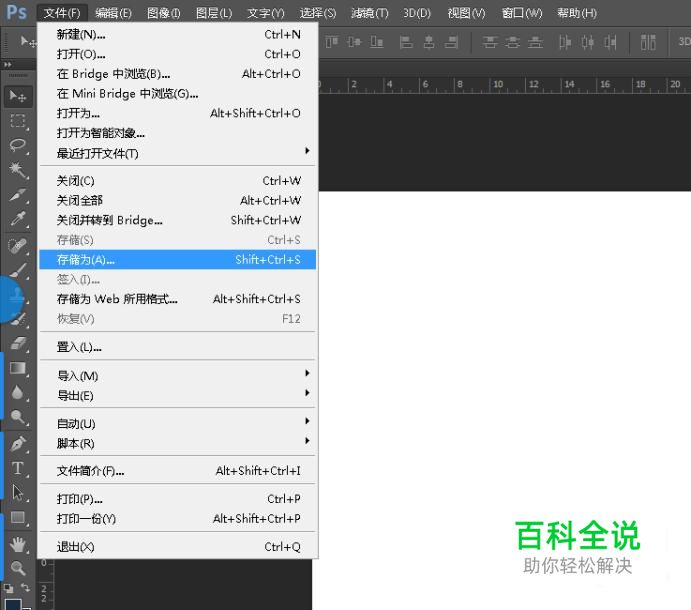The width and height of the screenshot is (691, 610).
Task: Click the foreground color swatch
Action: pos(13,604)
